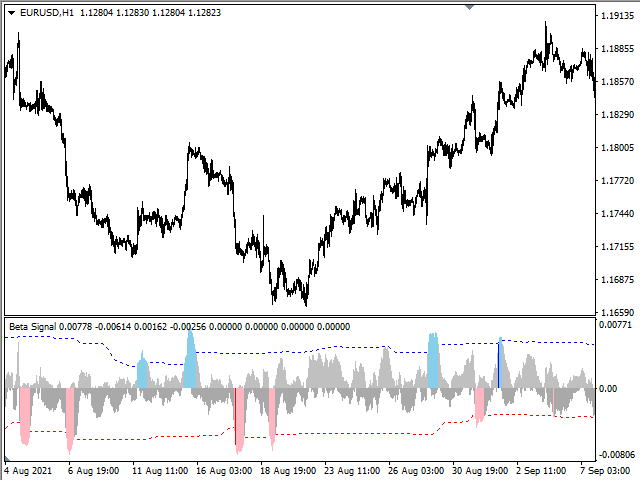Click the 1.17440 price level

[x=618, y=213]
